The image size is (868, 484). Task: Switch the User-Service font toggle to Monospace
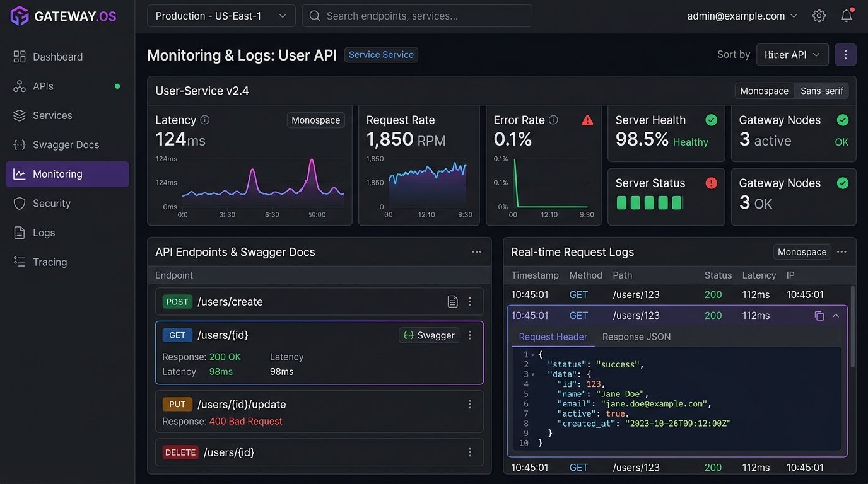tap(765, 91)
